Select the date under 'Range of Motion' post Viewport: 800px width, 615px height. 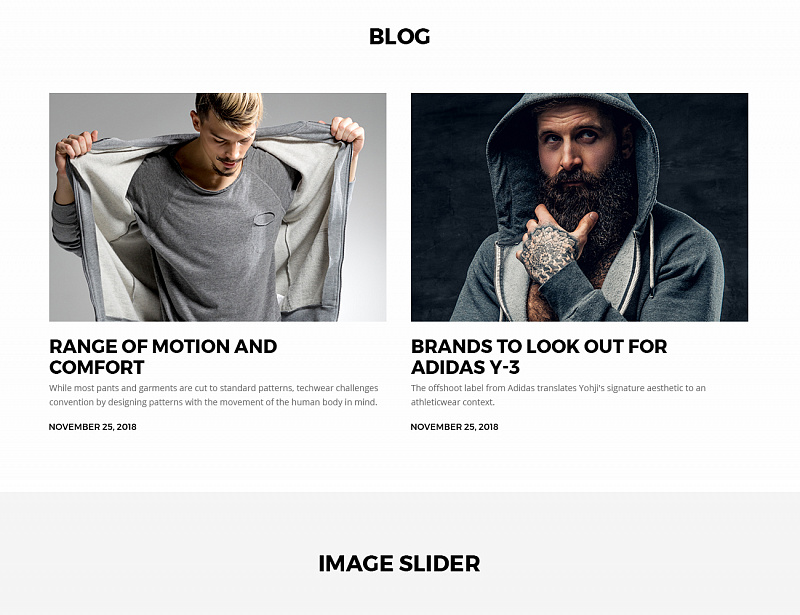(92, 427)
